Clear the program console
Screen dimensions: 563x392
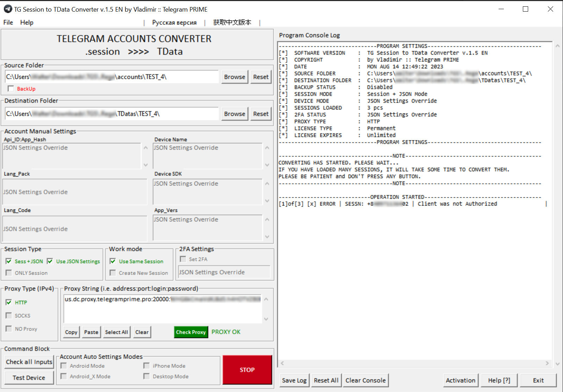pos(365,380)
